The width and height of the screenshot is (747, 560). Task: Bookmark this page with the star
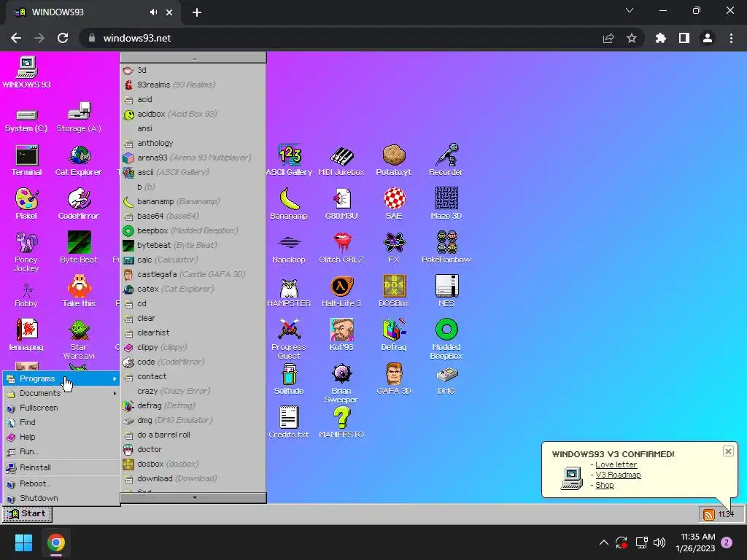[631, 38]
